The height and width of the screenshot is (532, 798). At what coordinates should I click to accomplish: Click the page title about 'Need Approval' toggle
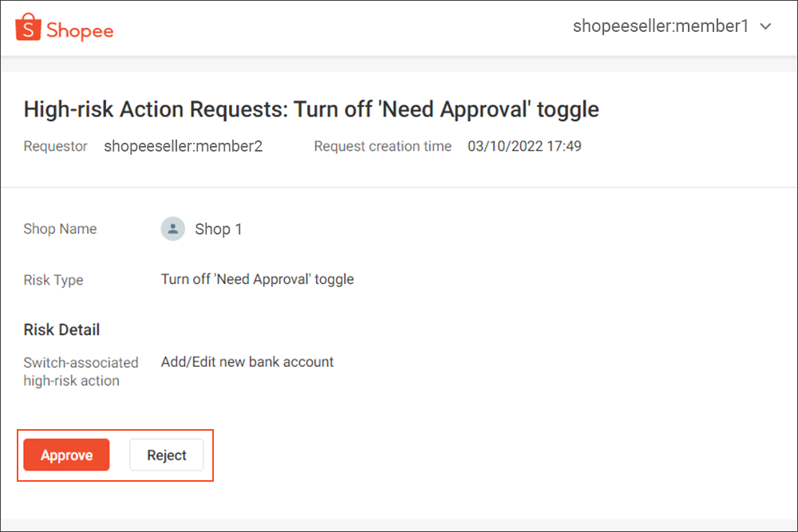[x=311, y=109]
